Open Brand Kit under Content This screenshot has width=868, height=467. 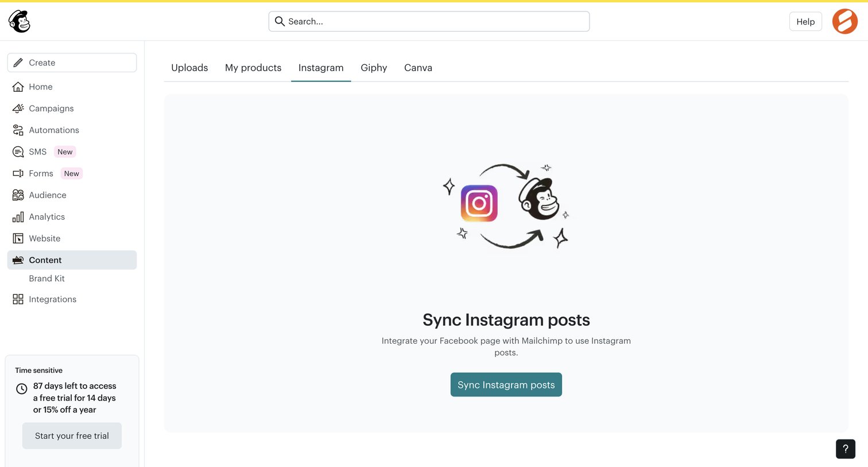[46, 278]
